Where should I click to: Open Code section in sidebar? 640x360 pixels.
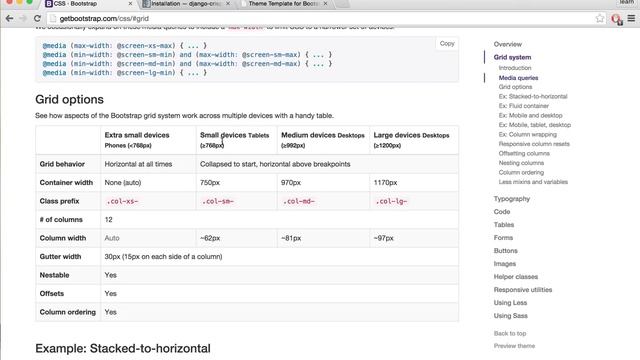502,212
